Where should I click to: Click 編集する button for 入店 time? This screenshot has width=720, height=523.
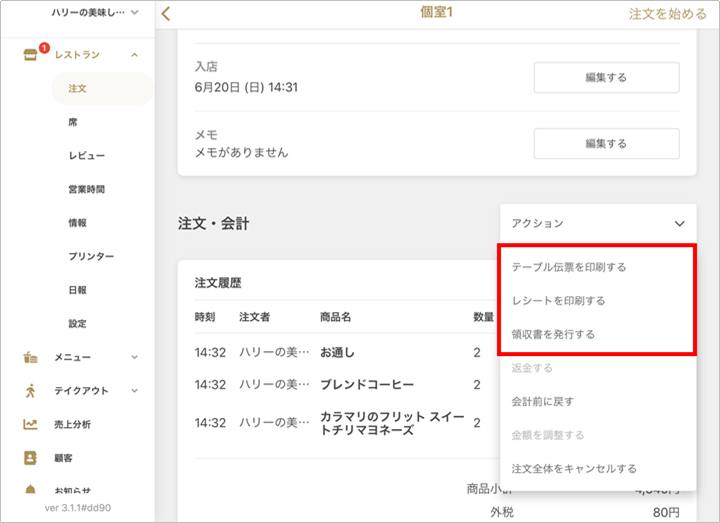[606, 78]
